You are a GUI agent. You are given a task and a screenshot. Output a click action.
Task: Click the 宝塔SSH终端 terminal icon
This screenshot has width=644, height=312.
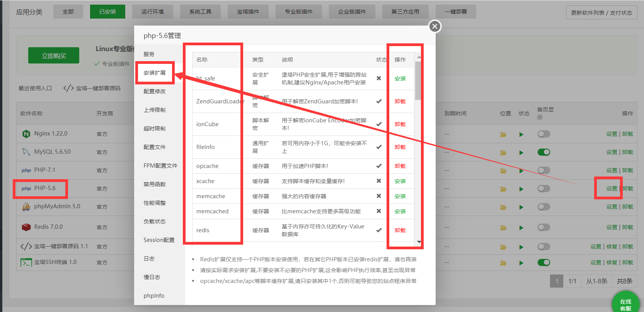(x=26, y=262)
